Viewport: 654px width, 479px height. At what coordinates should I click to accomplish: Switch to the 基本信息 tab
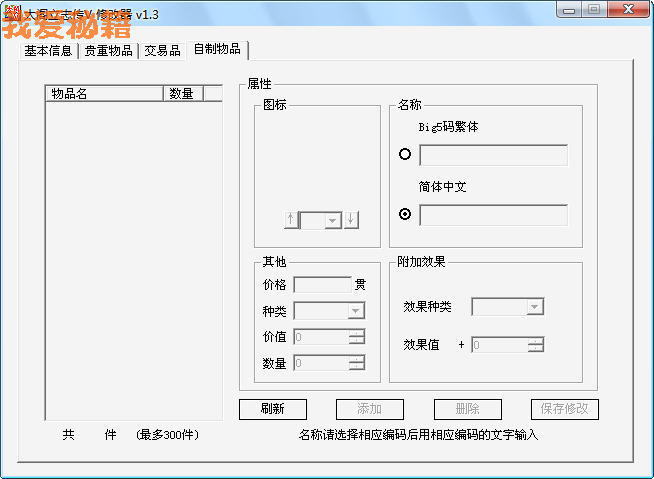(x=48, y=51)
